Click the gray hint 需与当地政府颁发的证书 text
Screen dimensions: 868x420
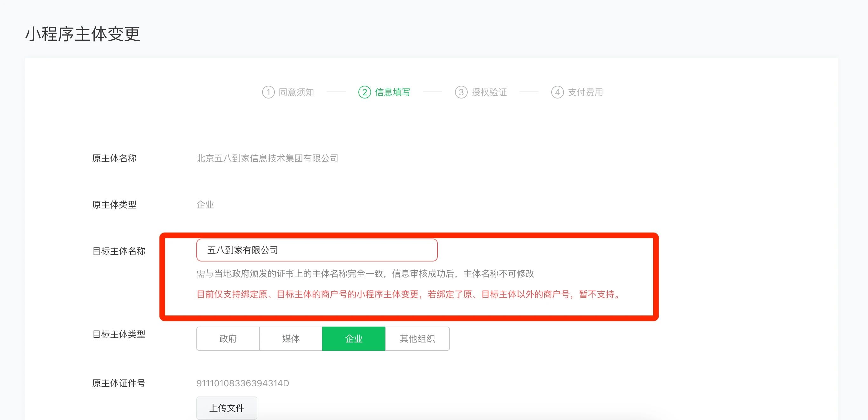coord(365,274)
